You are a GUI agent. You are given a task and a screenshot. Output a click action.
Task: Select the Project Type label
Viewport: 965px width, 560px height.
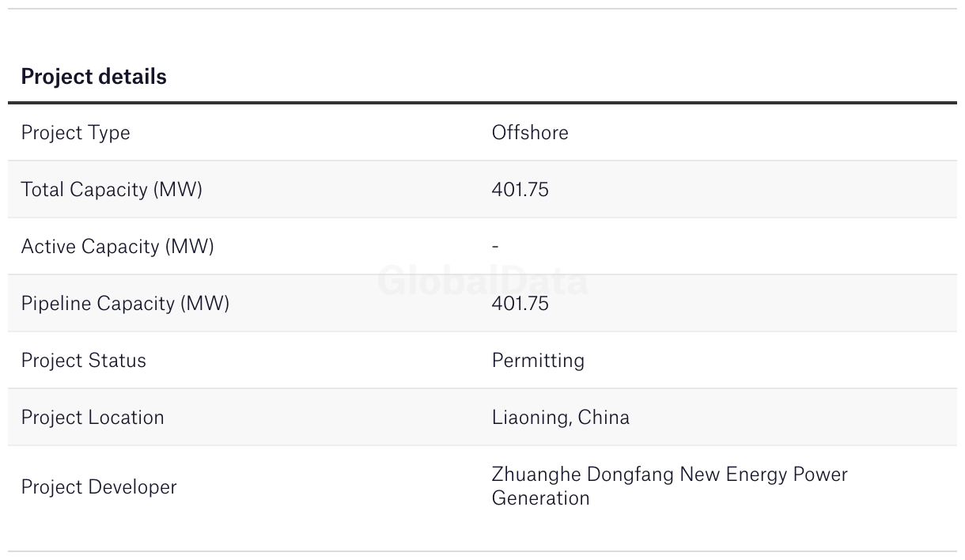[x=75, y=133]
